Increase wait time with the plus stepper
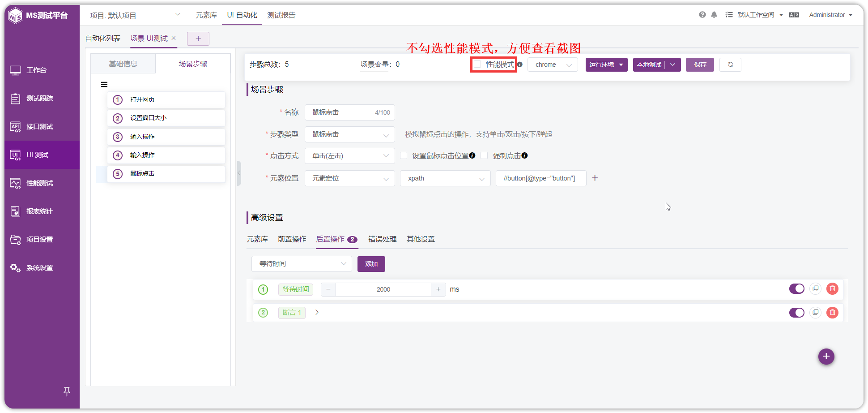This screenshot has width=868, height=413. click(438, 289)
